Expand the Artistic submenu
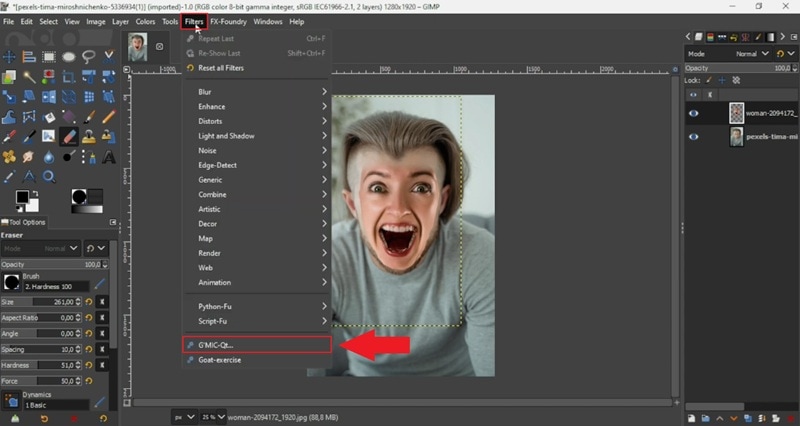This screenshot has height=426, width=800. [x=257, y=209]
